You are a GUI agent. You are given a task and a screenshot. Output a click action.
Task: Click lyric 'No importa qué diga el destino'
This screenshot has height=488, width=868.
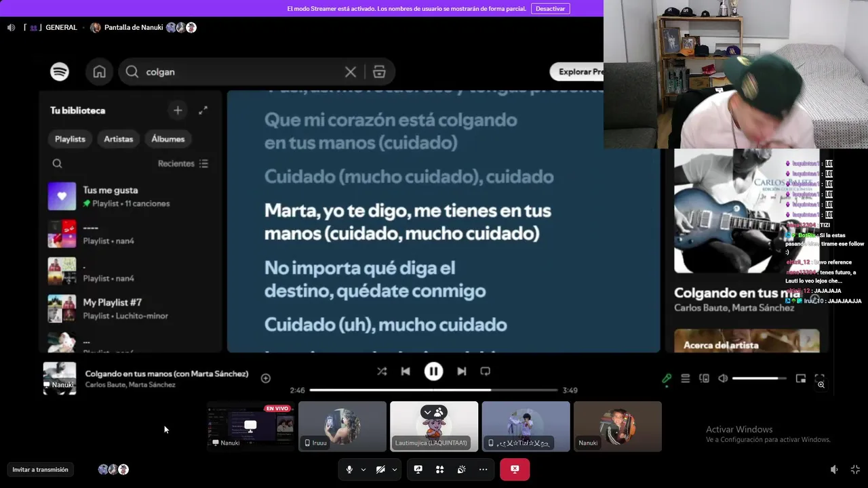375,279
